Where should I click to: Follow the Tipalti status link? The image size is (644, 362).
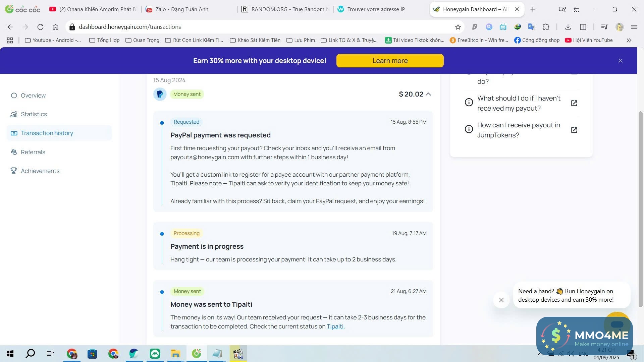[335, 326]
